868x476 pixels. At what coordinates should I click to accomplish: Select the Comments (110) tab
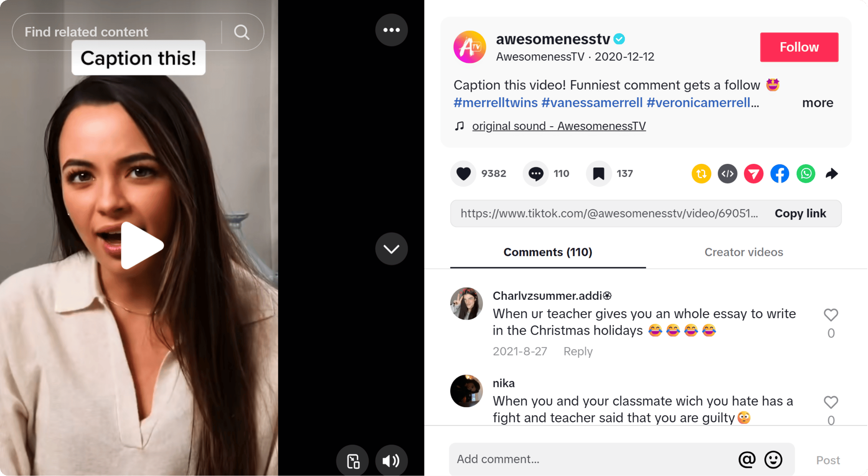click(x=548, y=252)
